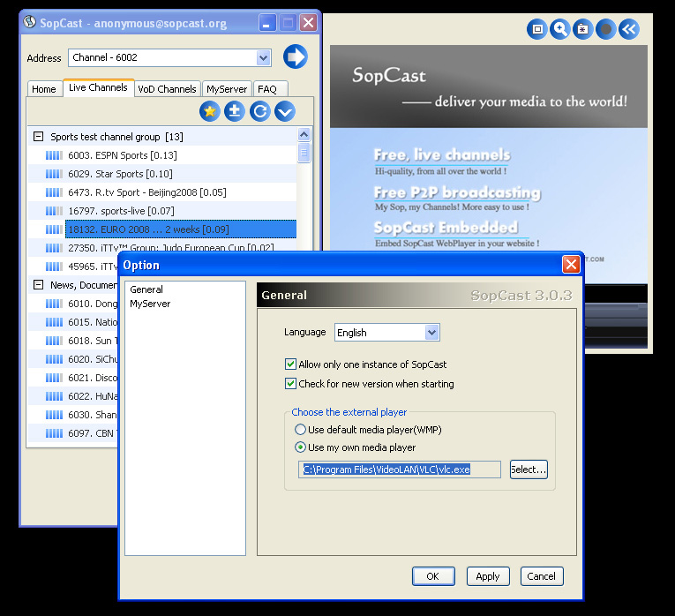Open the VoD Channels tab
The image size is (675, 616).
(167, 89)
